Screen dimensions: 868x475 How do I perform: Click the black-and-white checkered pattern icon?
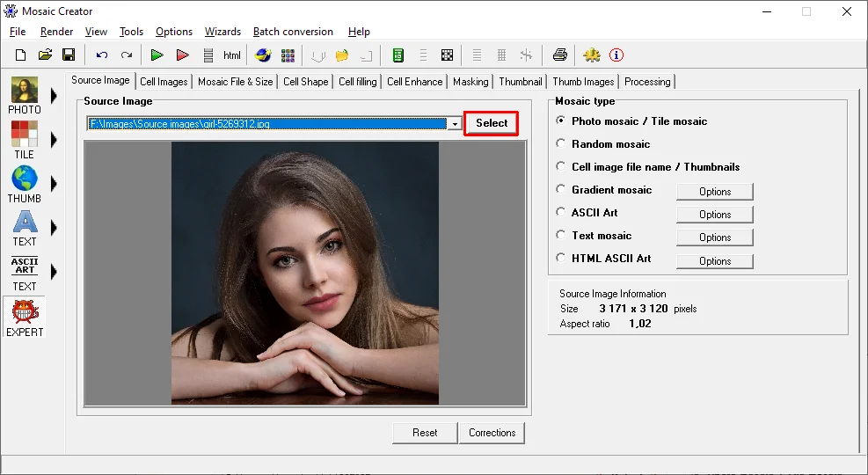point(447,55)
